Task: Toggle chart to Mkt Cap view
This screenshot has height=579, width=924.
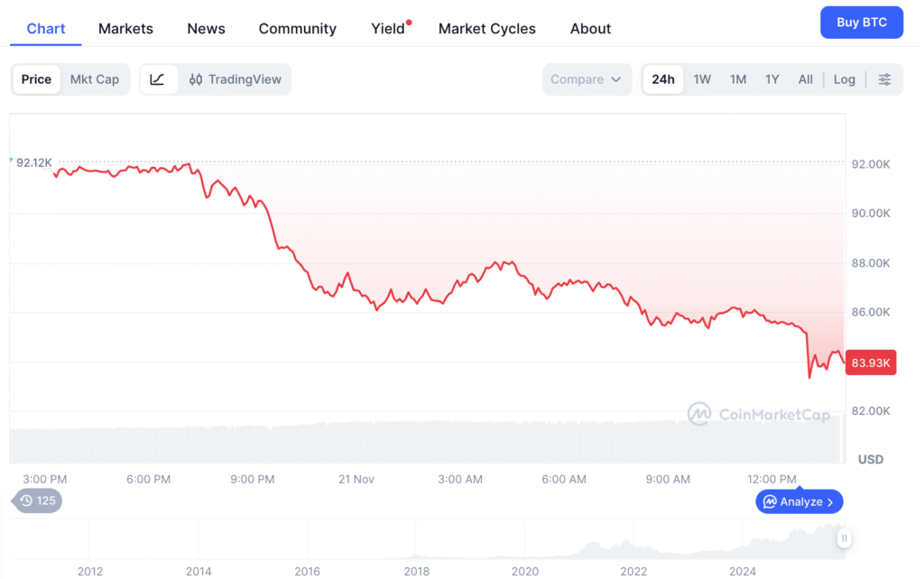Action: (x=95, y=79)
